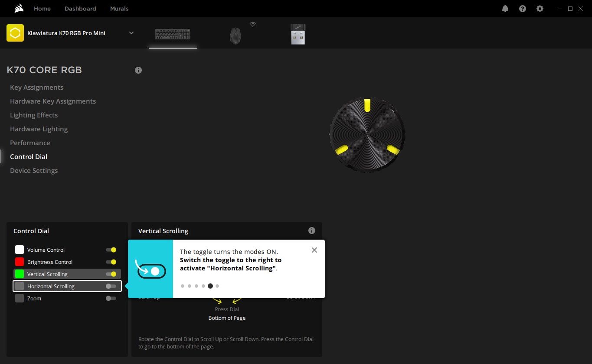Click the info icon in Vertical Scrolling panel
This screenshot has height=364, width=592.
pyautogui.click(x=312, y=231)
